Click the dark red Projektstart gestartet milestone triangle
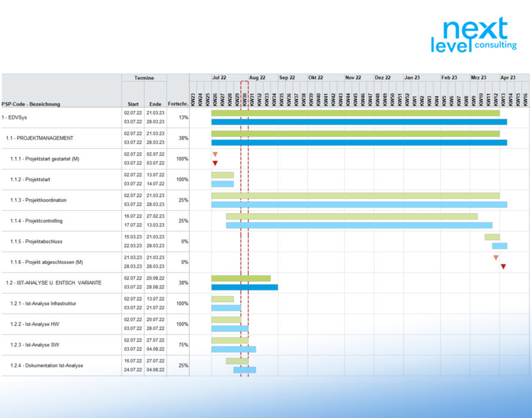The image size is (532, 418). coord(215,164)
